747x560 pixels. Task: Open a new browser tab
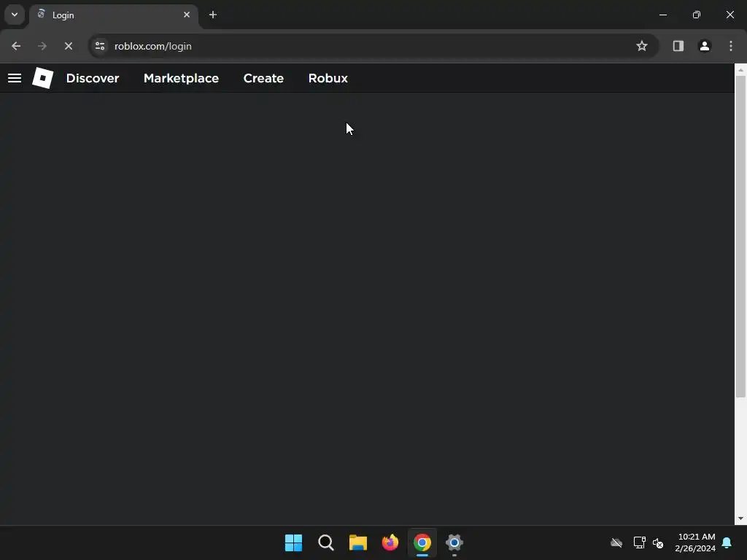tap(213, 15)
